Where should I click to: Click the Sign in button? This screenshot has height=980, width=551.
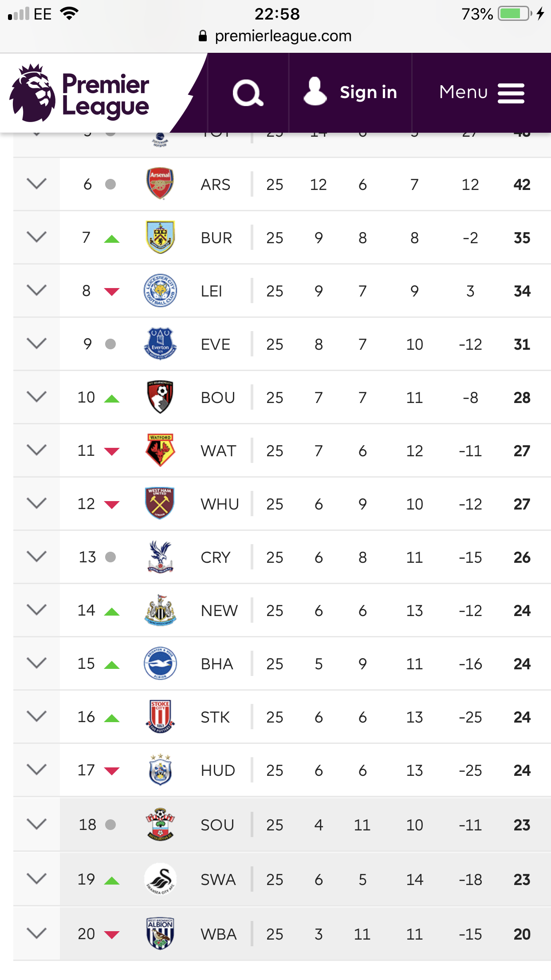coord(350,92)
